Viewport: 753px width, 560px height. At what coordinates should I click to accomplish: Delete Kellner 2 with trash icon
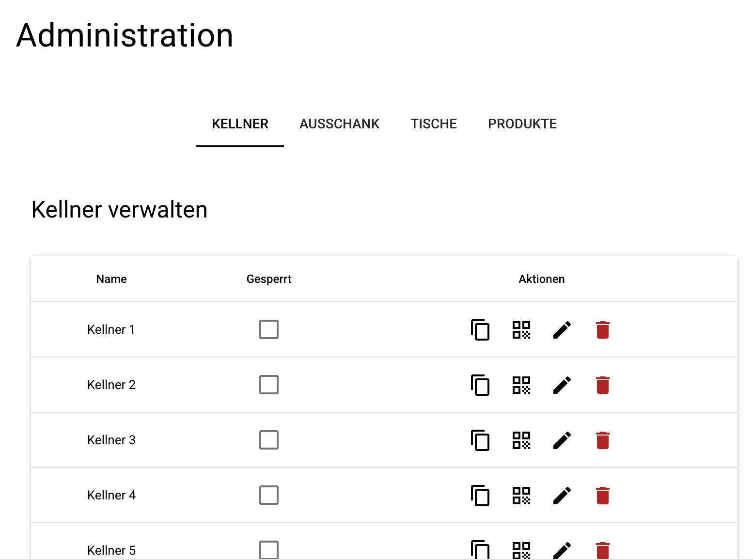tap(603, 385)
